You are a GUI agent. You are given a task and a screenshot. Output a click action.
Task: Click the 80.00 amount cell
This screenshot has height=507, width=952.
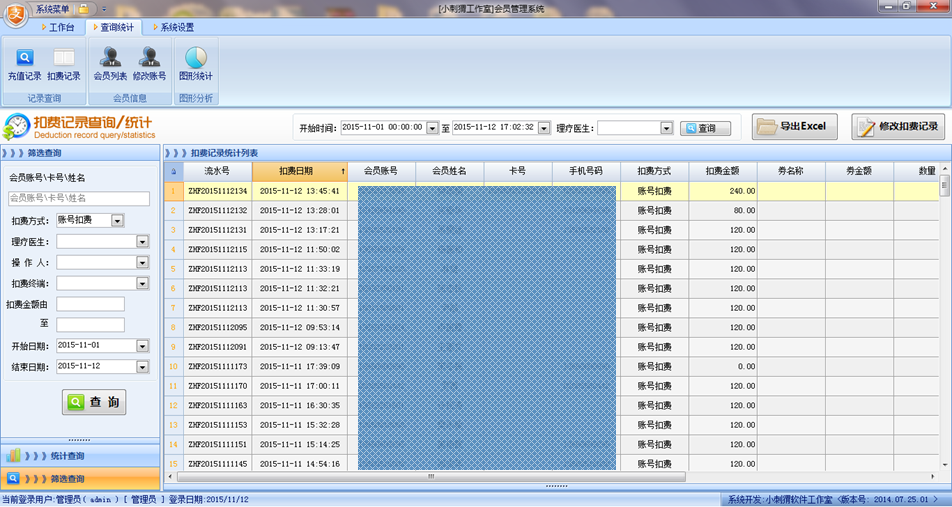pyautogui.click(x=722, y=210)
